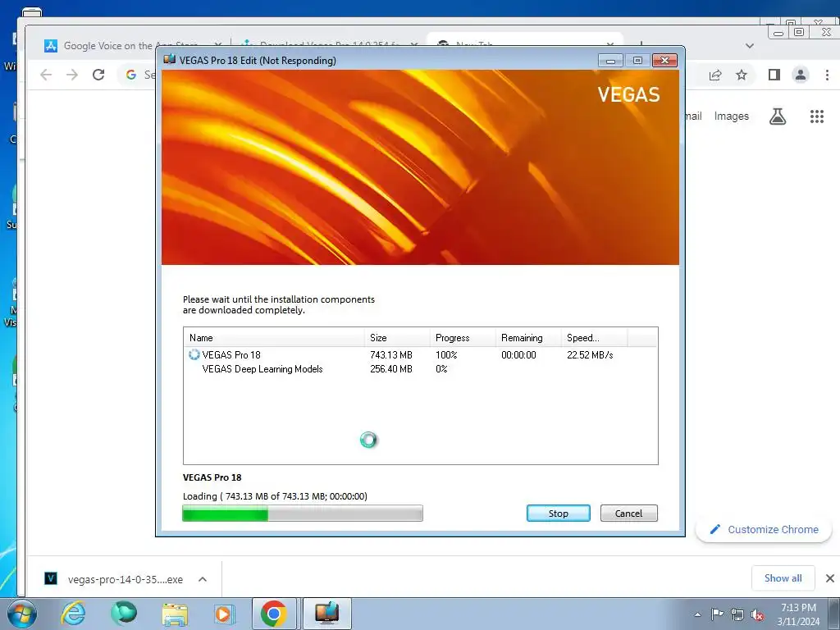This screenshot has height=630, width=840.
Task: Open Windows Explorer from taskbar
Action: [175, 614]
